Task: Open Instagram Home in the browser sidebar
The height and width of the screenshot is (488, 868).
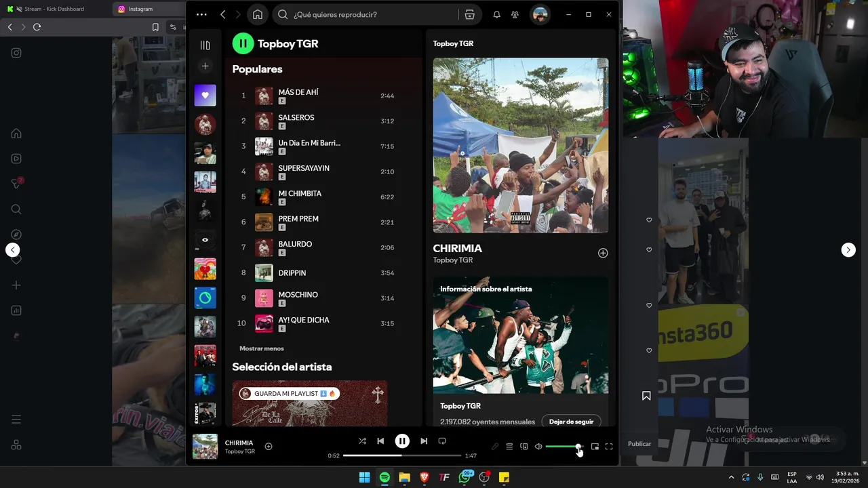Action: point(16,134)
